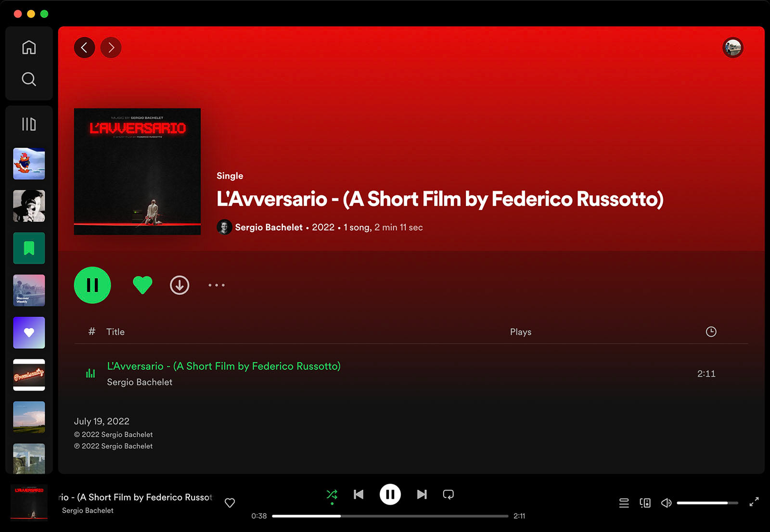The width and height of the screenshot is (770, 532).
Task: Open the user profile avatar menu
Action: pos(733,48)
